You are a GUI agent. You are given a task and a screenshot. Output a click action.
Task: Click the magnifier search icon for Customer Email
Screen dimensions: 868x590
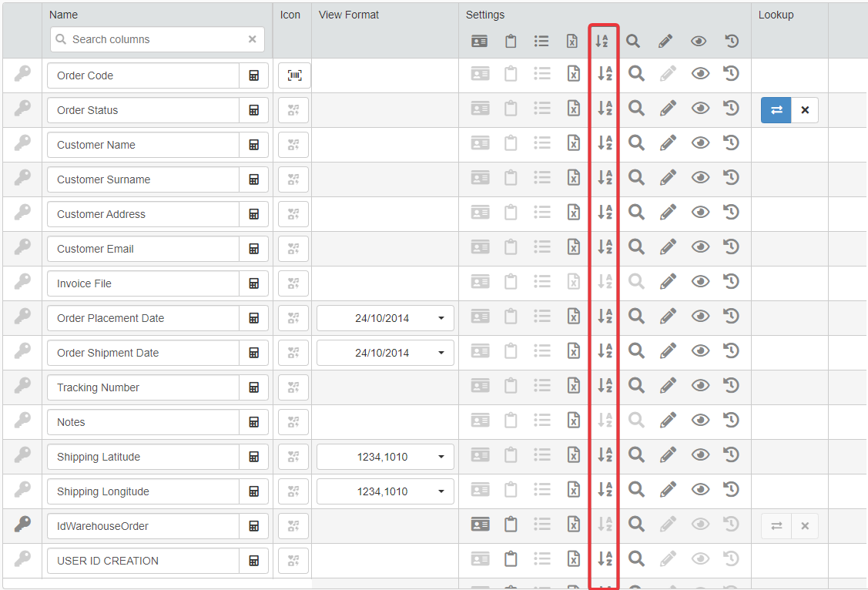(x=635, y=247)
